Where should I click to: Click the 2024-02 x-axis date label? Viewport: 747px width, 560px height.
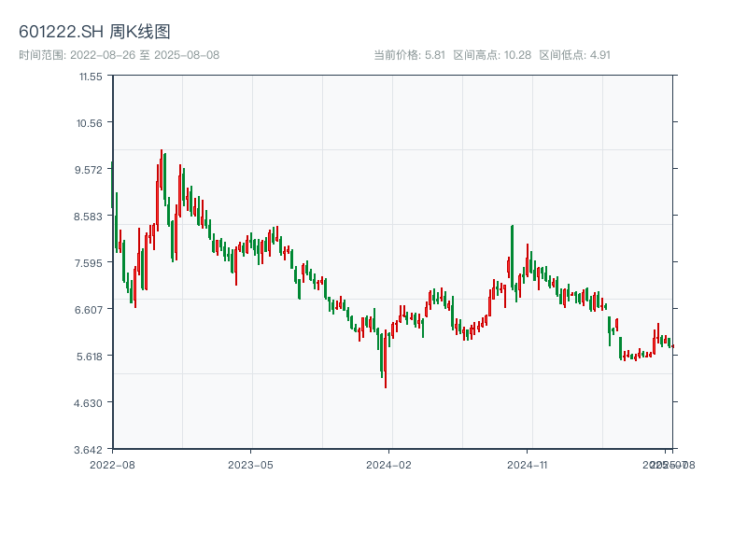click(x=389, y=464)
